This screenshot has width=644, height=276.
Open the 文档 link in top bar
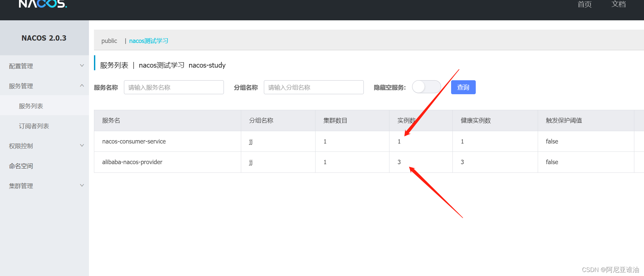pos(619,4)
